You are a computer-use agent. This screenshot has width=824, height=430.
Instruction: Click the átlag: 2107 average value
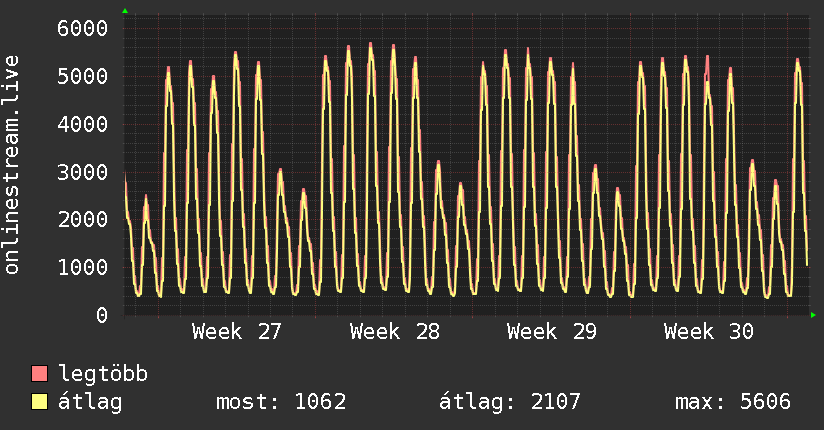tap(510, 402)
